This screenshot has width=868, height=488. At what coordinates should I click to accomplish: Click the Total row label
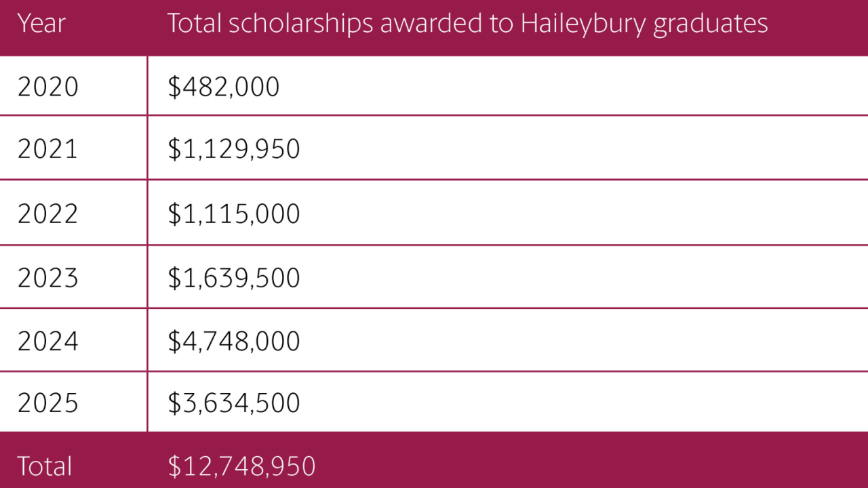44,466
